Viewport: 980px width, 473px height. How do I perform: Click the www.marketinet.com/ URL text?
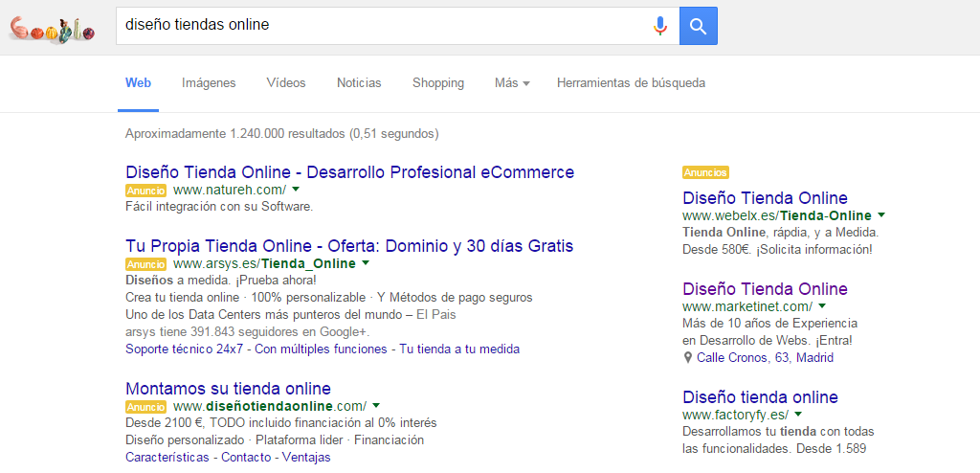747,306
